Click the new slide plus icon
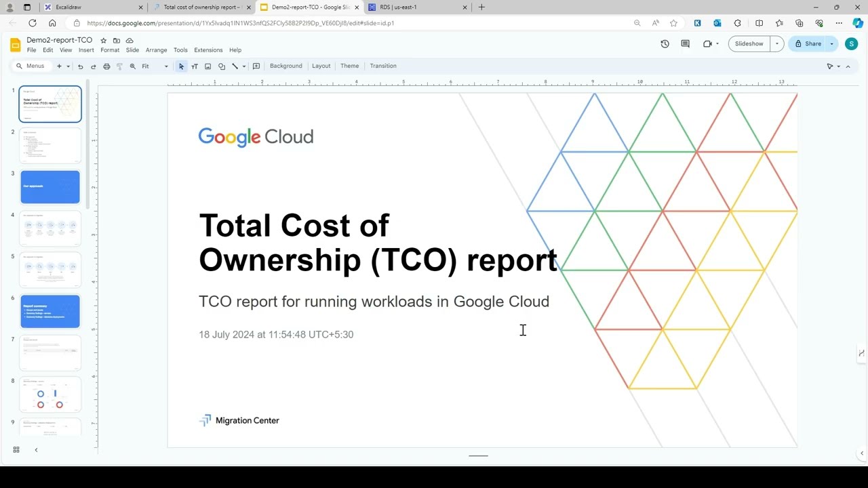Viewport: 868px width, 488px height. click(59, 66)
